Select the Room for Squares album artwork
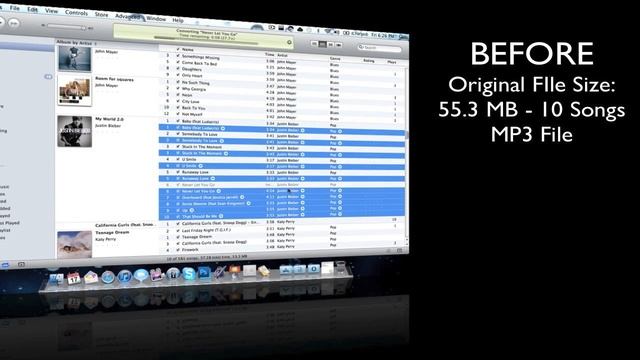Screen dimensions: 640x360 (74, 90)
